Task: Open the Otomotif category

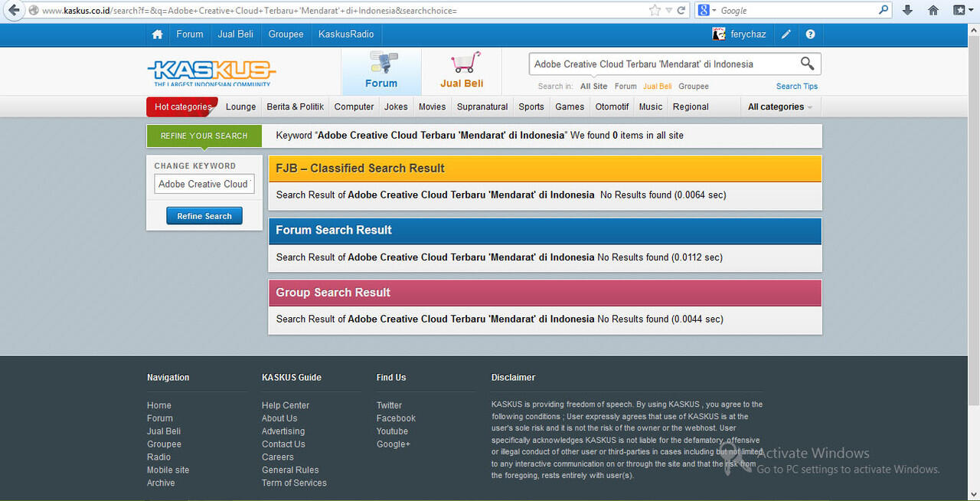Action: pos(612,107)
